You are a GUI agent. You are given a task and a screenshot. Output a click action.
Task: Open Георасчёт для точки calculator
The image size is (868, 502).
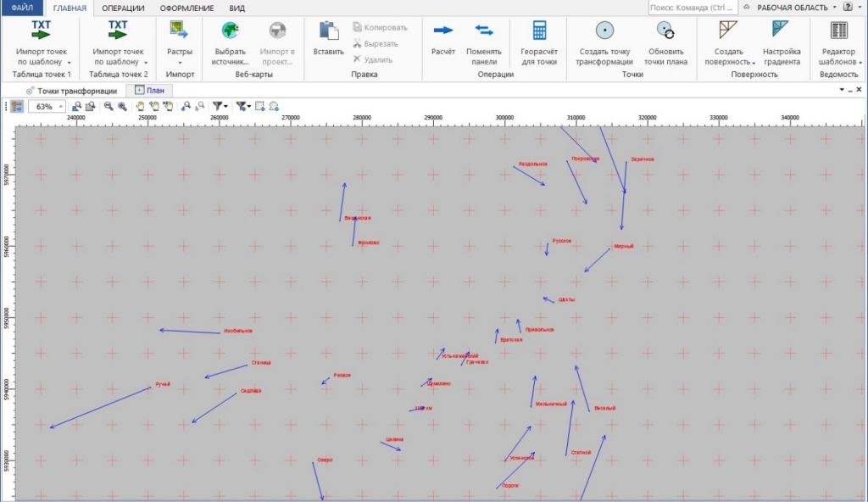(538, 31)
